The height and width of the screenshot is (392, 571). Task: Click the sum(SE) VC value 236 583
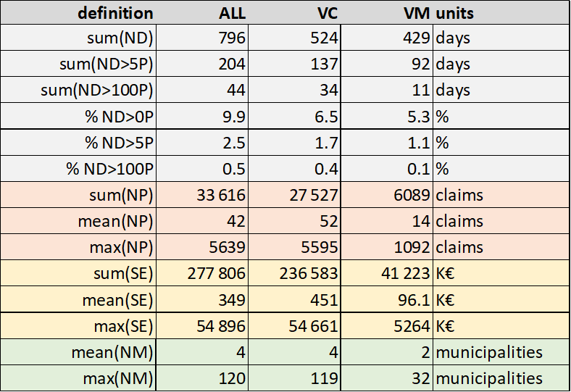pyautogui.click(x=309, y=273)
